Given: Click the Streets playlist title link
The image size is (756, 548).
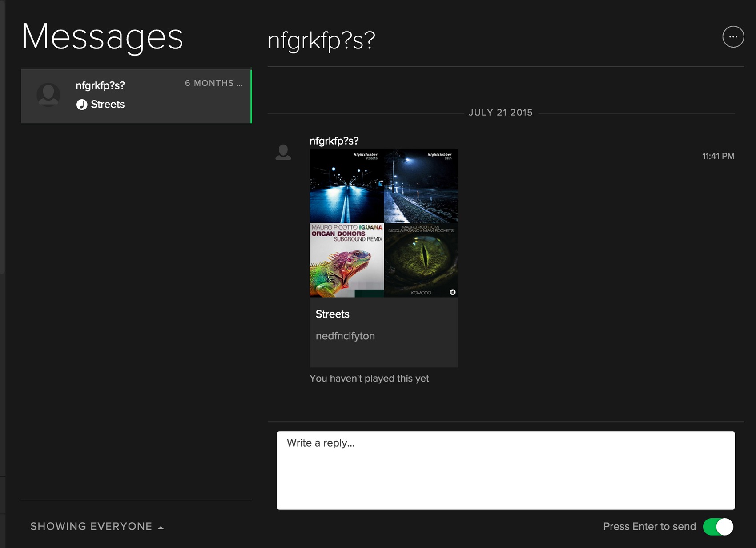Looking at the screenshot, I should [x=332, y=314].
